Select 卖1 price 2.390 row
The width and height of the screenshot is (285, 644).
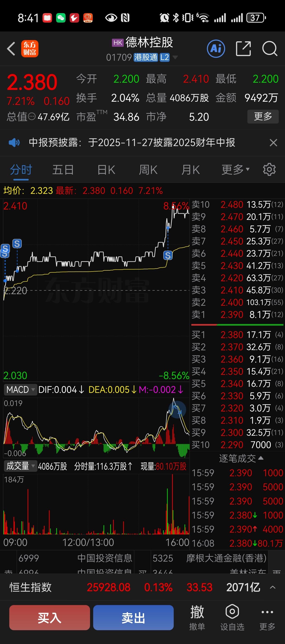[237, 315]
